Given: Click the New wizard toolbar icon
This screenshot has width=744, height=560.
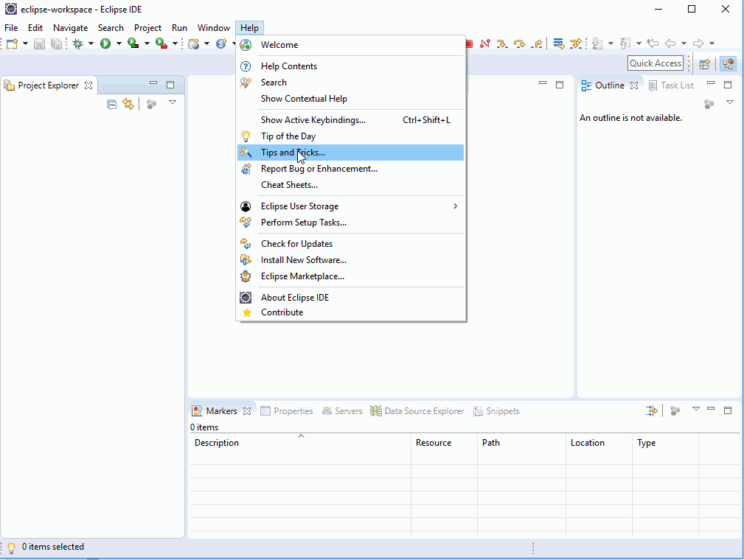Looking at the screenshot, I should [x=12, y=43].
